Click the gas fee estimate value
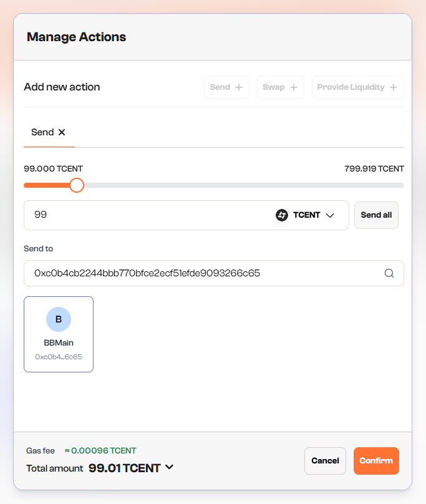The width and height of the screenshot is (426, 504). [100, 450]
